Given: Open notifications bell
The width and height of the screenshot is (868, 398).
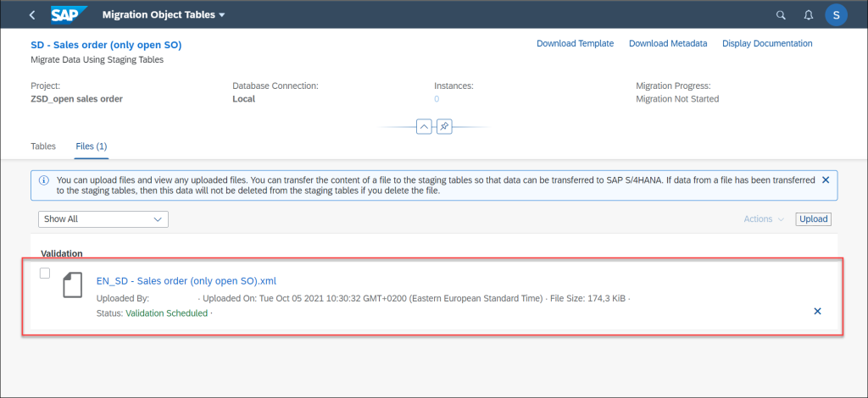Looking at the screenshot, I should tap(808, 15).
